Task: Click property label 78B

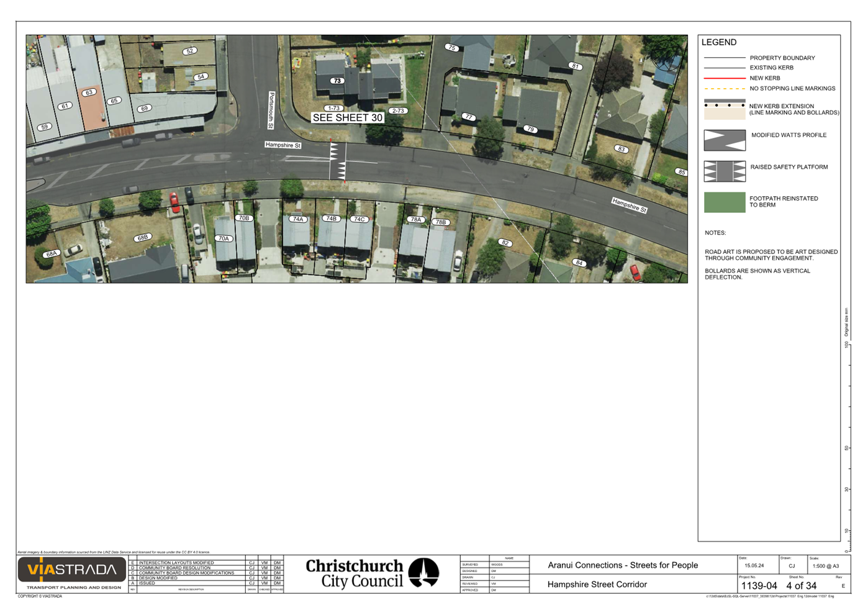Action: (440, 222)
